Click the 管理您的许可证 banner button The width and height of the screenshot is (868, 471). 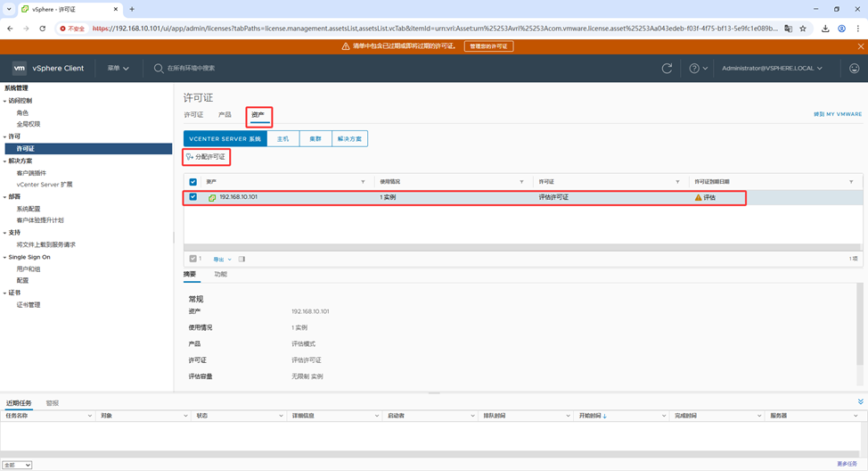click(x=488, y=46)
